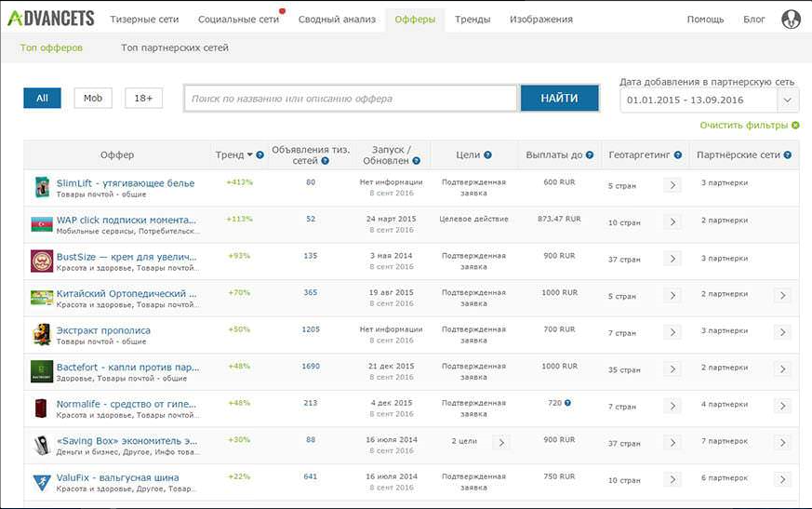Image resolution: width=812 pixels, height=509 pixels.
Task: Open ValuFix offer thumbnail
Action: tap(42, 481)
